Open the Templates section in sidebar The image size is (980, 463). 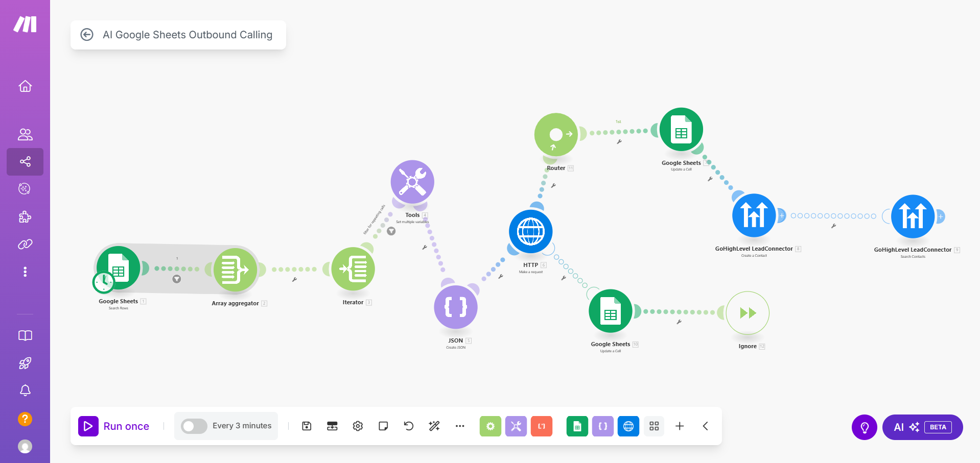[x=25, y=189]
